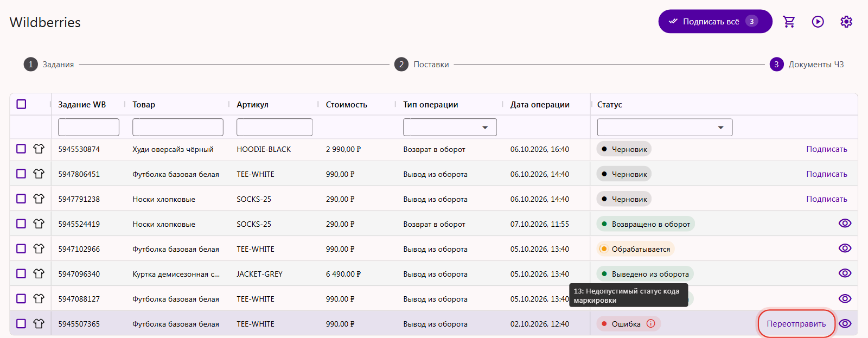Focus the Задание WB filter field
This screenshot has height=338, width=868.
(x=88, y=127)
